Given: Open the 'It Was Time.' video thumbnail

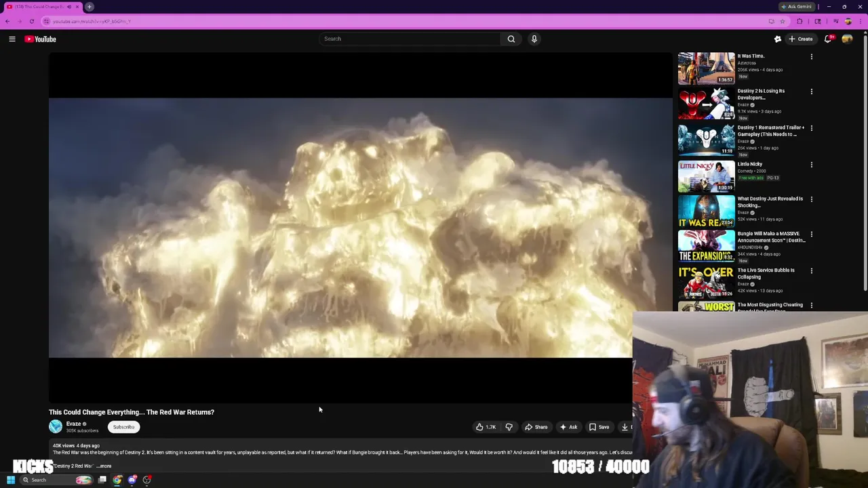Looking at the screenshot, I should pos(706,68).
